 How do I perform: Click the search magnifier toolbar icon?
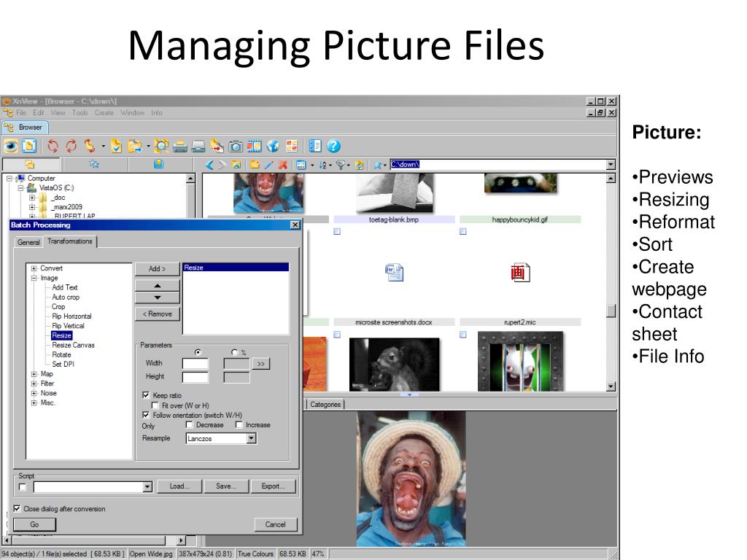tap(161, 146)
